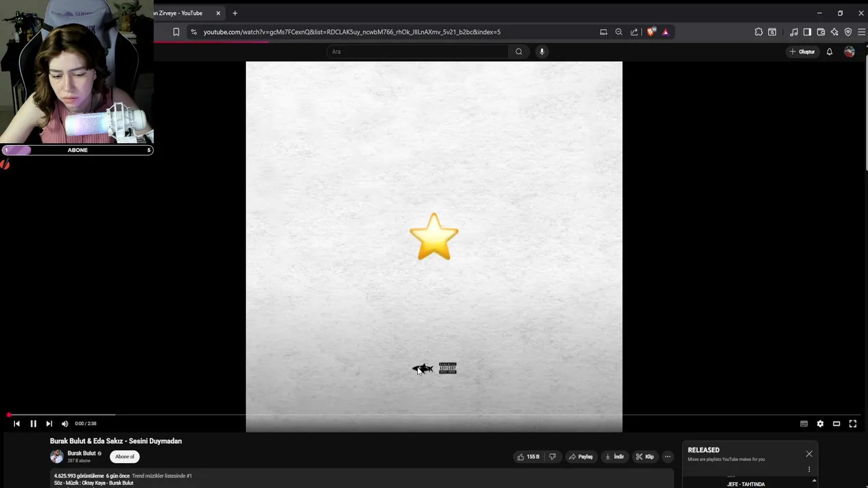Viewport: 868px width, 488px height.
Task: Share this page from the address bar
Action: point(634,32)
